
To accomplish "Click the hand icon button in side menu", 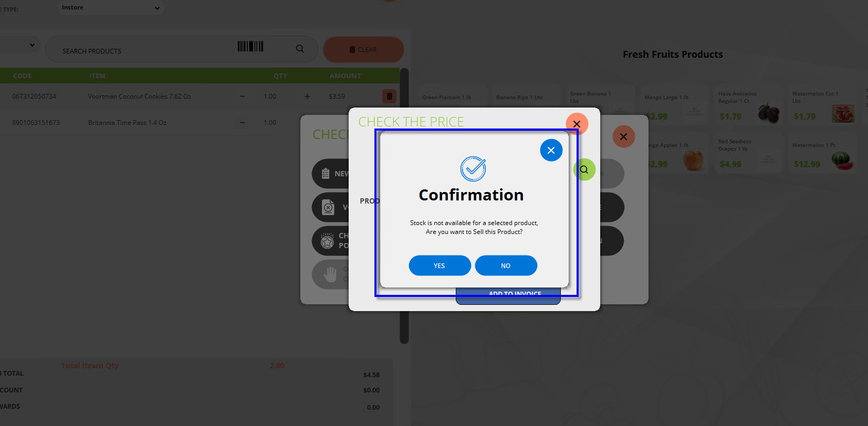I will [x=330, y=274].
